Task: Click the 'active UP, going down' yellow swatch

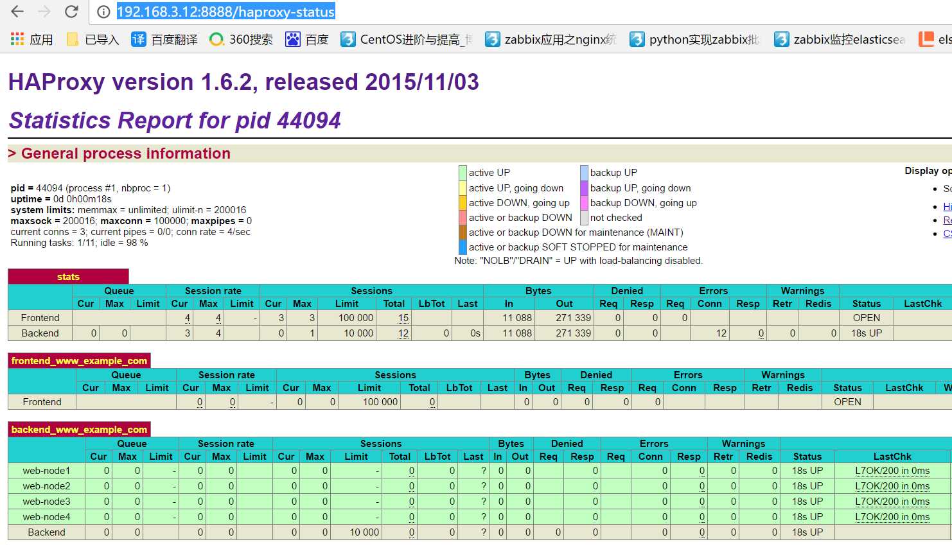Action: (463, 188)
